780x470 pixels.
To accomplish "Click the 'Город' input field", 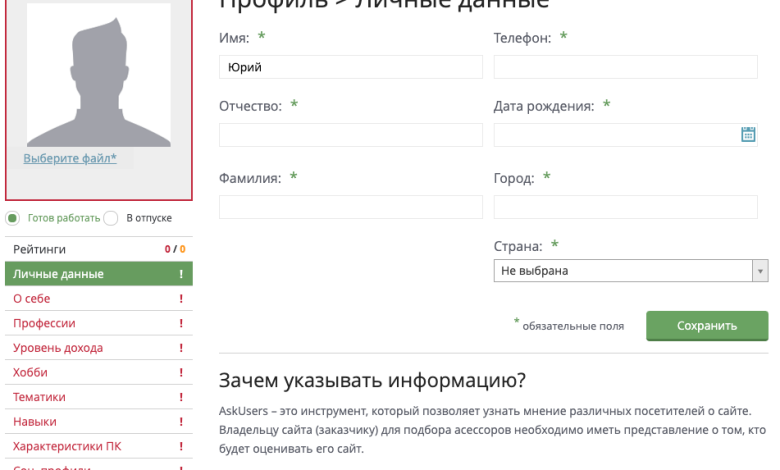I will (625, 207).
